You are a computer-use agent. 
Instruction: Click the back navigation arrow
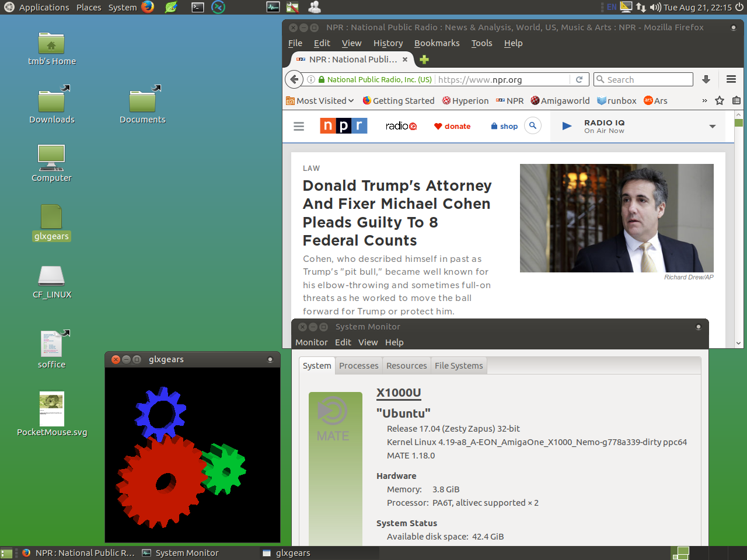click(295, 79)
